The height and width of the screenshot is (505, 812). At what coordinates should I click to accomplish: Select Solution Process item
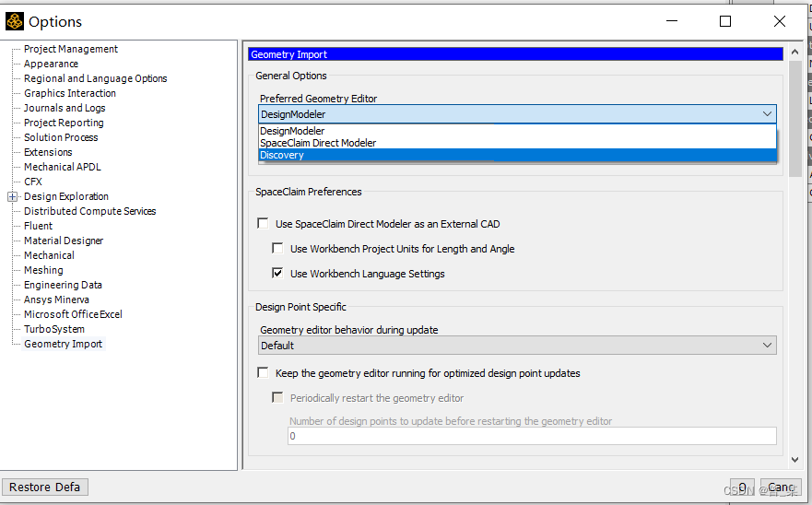[x=61, y=137]
